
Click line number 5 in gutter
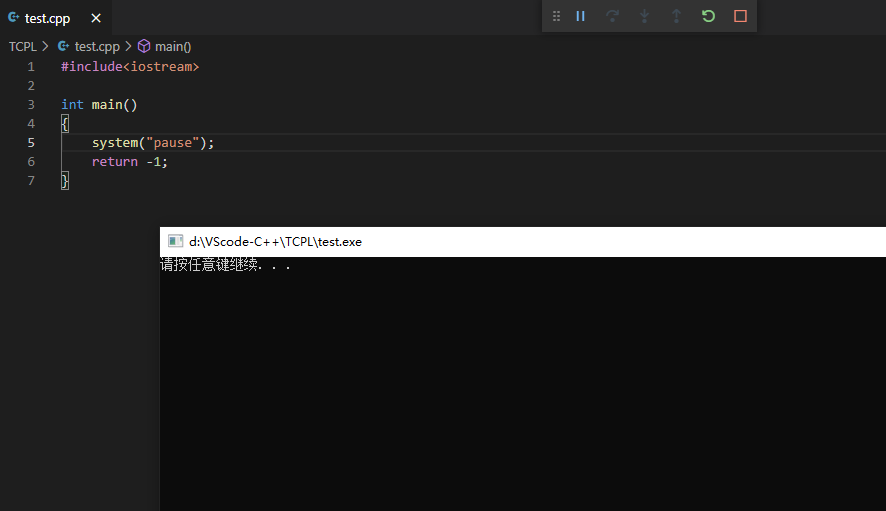31,142
